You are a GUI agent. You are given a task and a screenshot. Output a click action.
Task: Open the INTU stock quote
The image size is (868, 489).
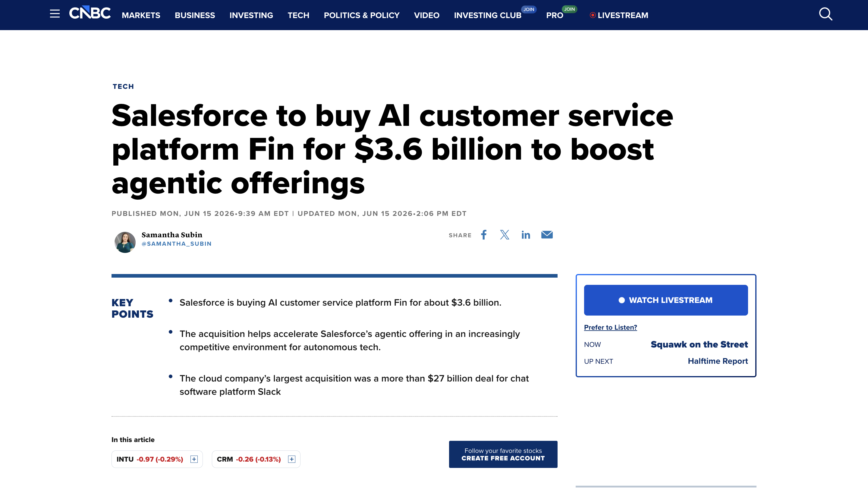tap(149, 459)
